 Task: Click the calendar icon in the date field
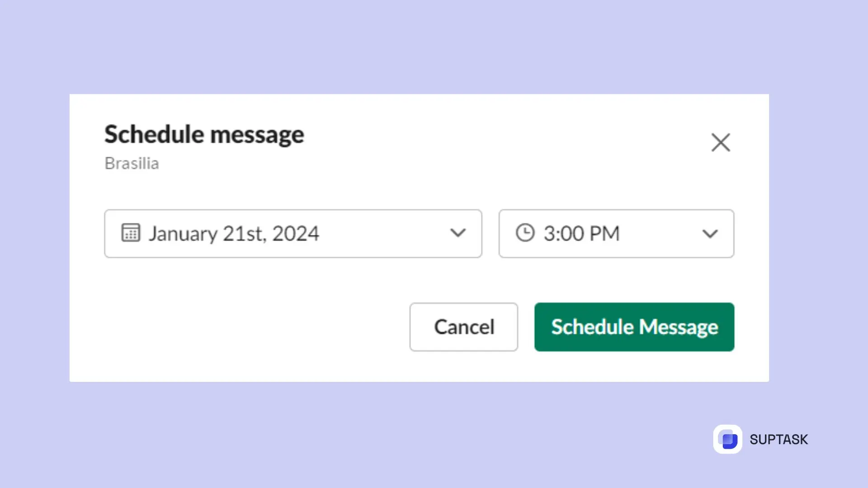click(x=130, y=233)
